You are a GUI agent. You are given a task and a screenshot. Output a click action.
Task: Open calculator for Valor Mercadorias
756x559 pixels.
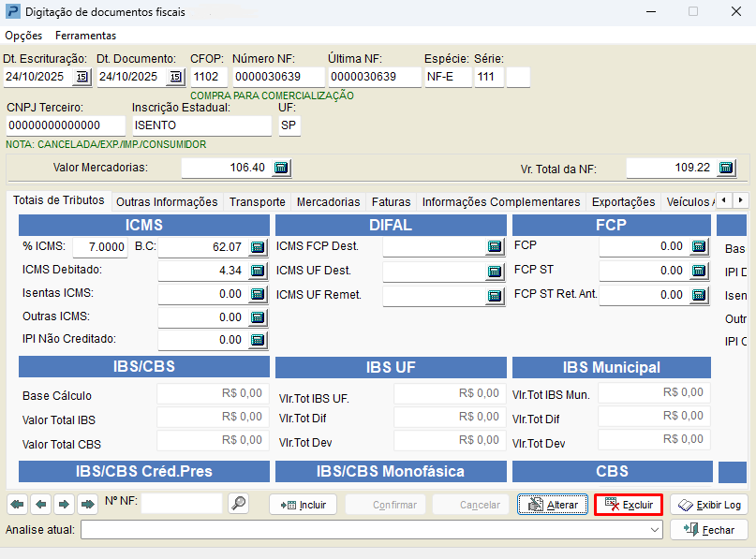click(281, 168)
